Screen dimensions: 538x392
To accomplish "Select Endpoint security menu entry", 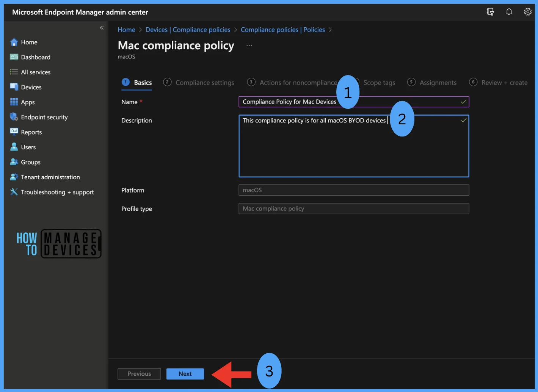I will click(x=44, y=117).
